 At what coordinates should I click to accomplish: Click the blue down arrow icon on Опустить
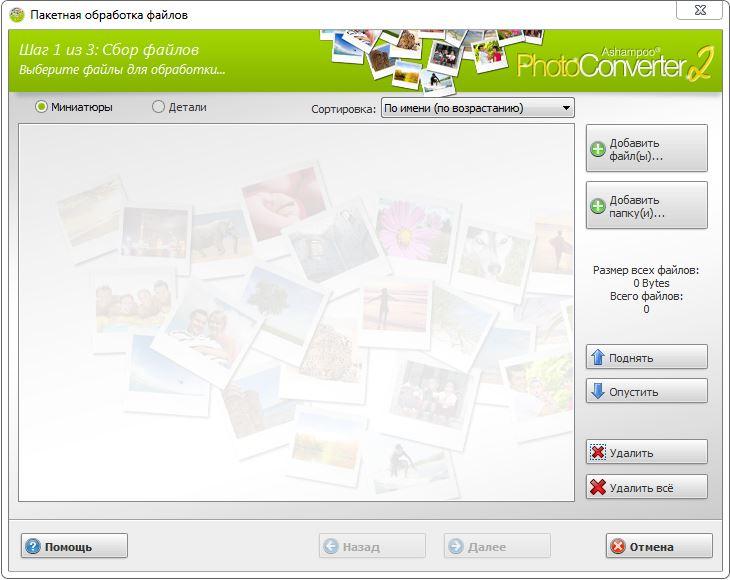(x=598, y=391)
